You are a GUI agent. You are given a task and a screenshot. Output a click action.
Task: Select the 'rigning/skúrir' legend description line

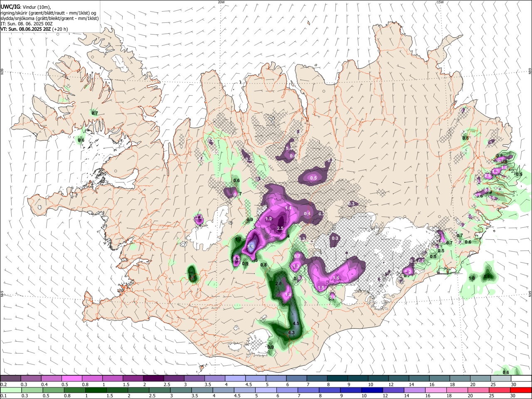pos(49,13)
